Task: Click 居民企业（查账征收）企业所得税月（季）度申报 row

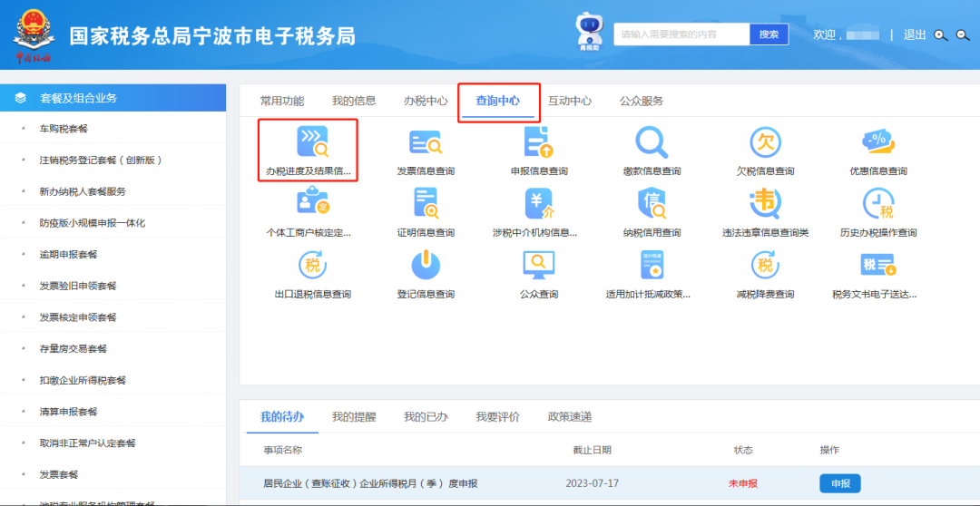Action: [610, 483]
